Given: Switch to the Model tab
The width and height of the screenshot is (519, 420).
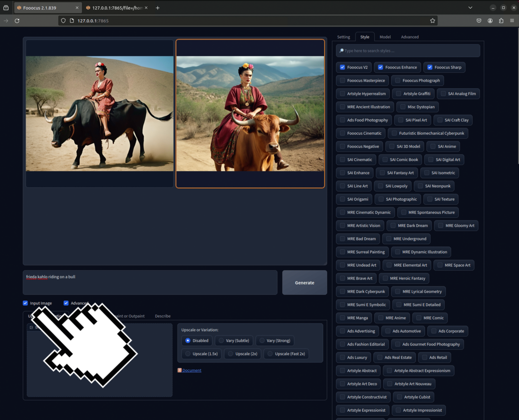Looking at the screenshot, I should (x=385, y=37).
